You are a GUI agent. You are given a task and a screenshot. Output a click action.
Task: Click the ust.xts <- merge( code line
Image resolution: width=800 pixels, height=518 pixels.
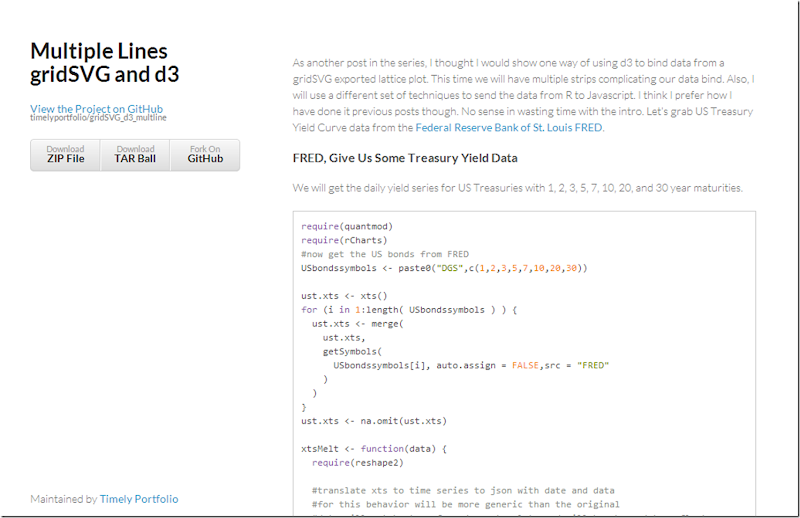coord(358,324)
